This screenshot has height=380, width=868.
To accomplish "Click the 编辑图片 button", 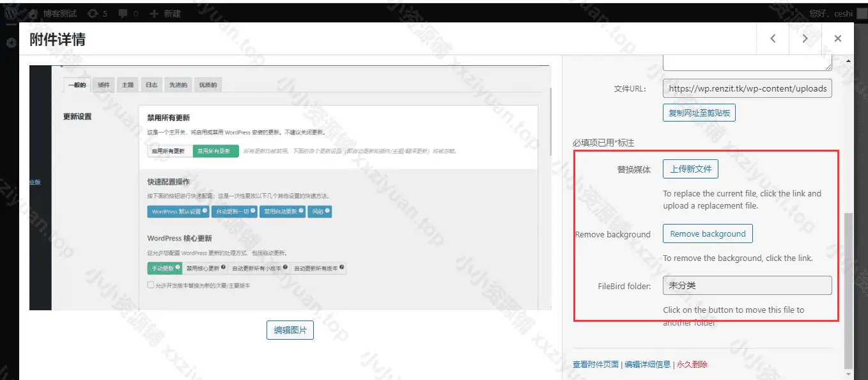I will (x=290, y=330).
